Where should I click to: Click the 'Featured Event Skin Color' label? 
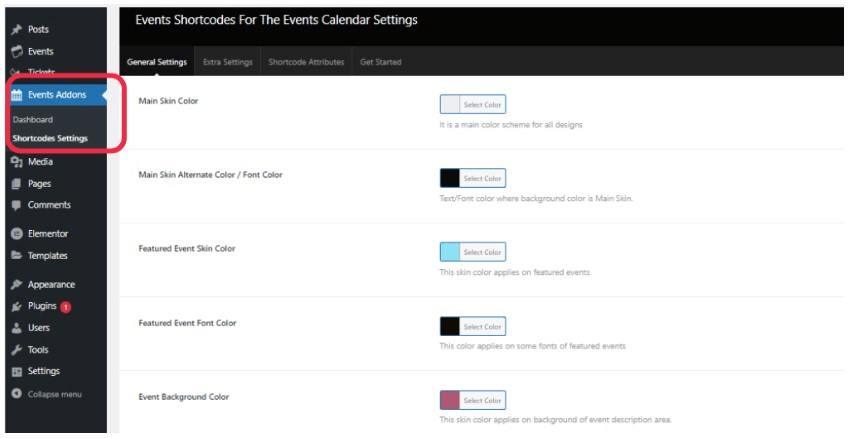[x=187, y=249]
